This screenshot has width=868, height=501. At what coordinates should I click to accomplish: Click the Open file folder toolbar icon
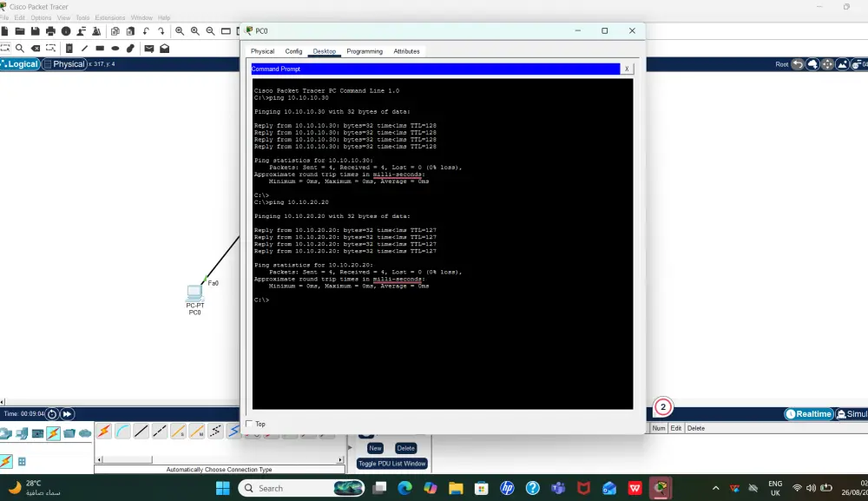pos(20,31)
